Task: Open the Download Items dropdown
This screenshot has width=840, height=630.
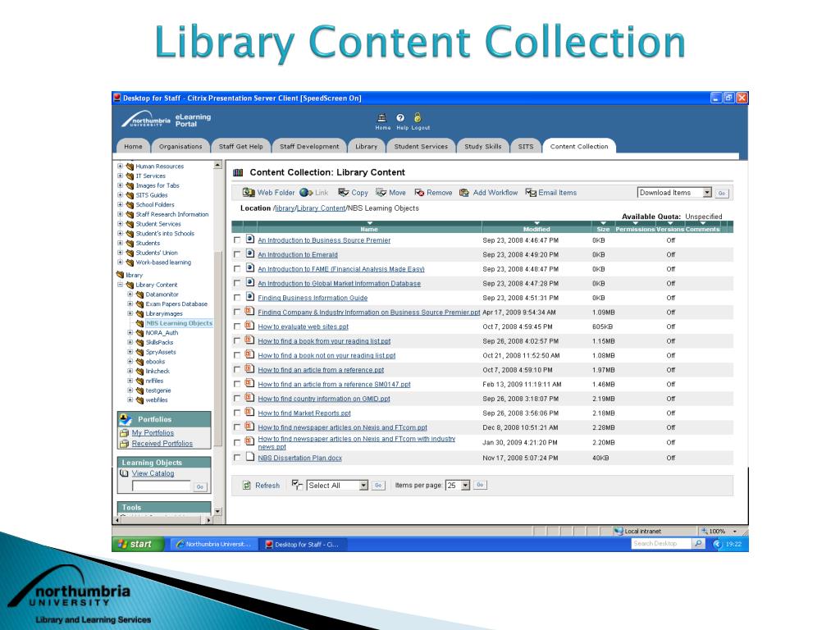Action: tap(674, 192)
